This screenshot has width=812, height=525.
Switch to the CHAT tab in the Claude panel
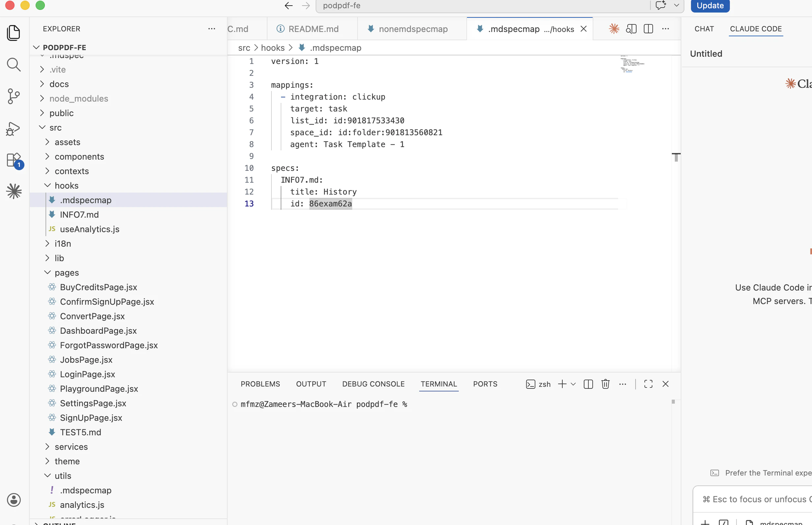pos(703,29)
